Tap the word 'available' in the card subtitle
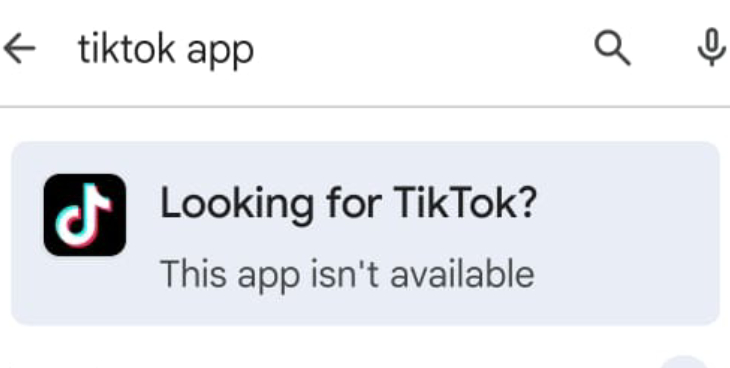 click(462, 273)
